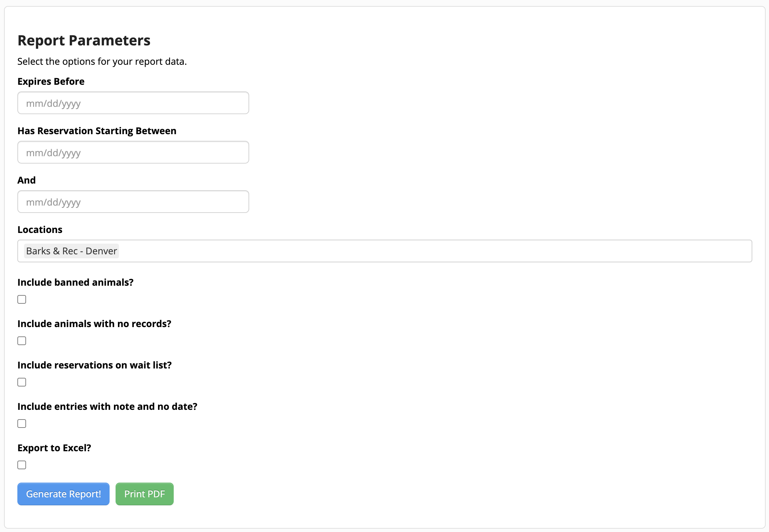
Task: Check Include animals with no records
Action: [x=22, y=341]
